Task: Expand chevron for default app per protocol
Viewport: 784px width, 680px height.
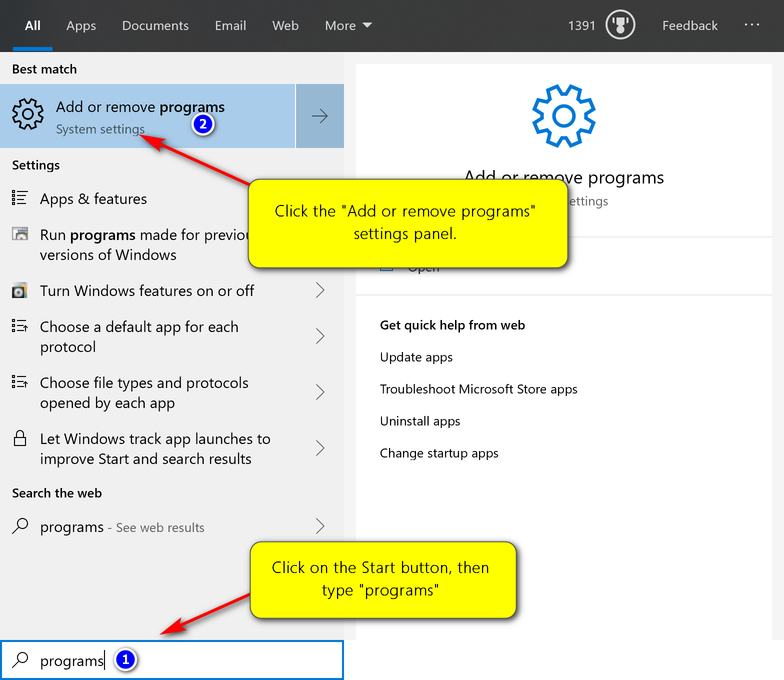Action: (x=320, y=336)
